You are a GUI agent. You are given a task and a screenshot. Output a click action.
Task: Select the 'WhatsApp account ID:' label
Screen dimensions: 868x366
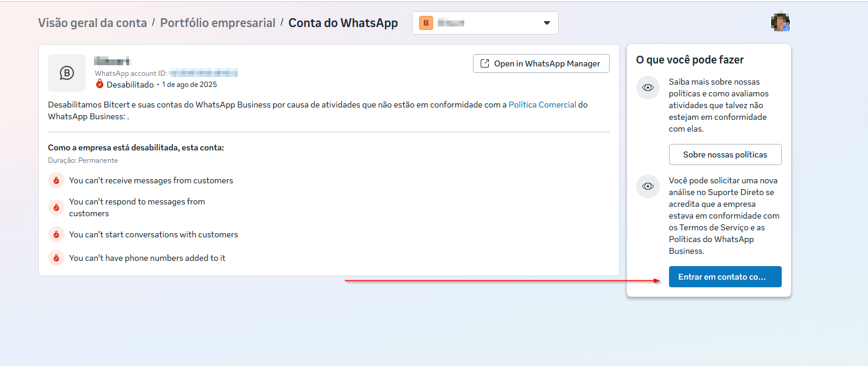pos(131,73)
